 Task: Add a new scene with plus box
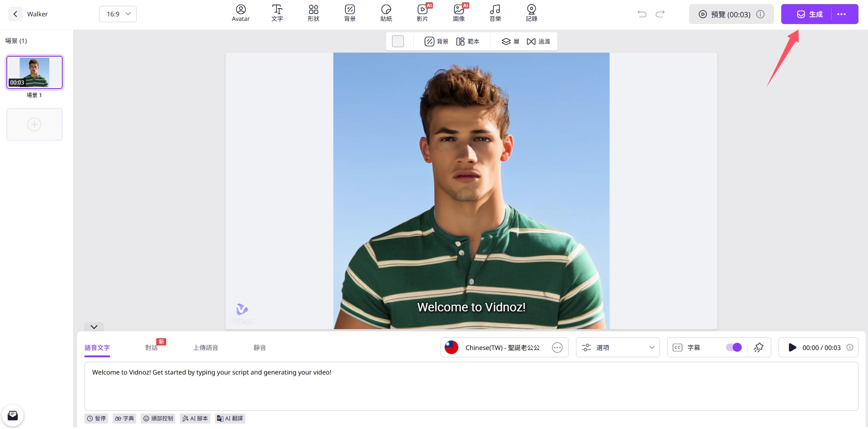(35, 124)
